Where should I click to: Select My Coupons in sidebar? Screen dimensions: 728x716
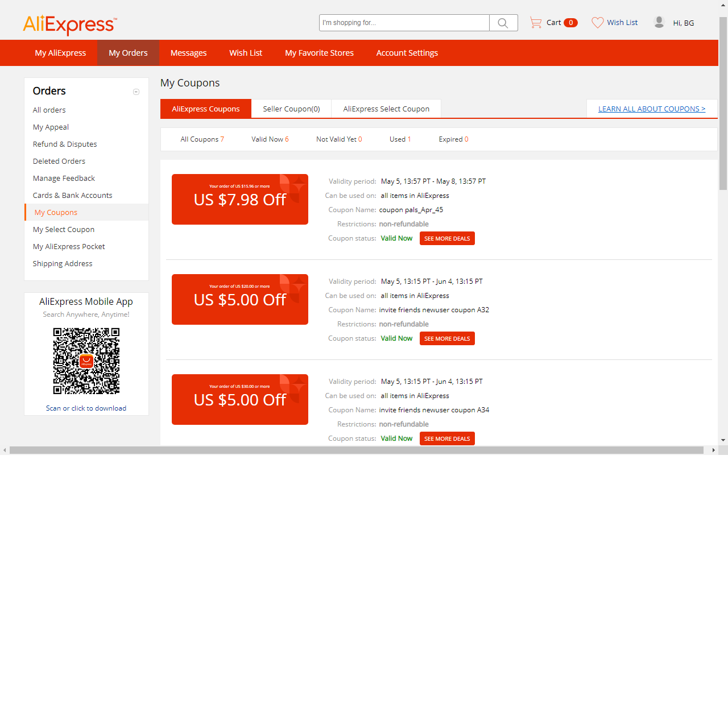pos(56,213)
